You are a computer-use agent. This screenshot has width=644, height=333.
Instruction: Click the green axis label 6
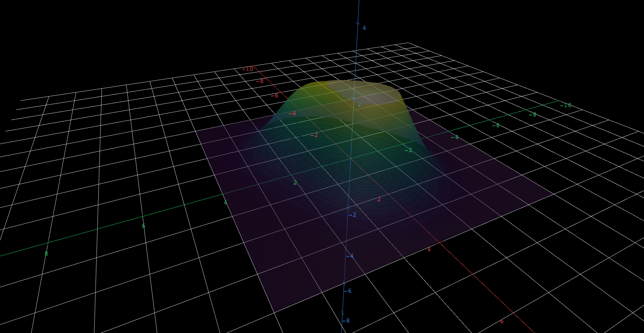(143, 226)
